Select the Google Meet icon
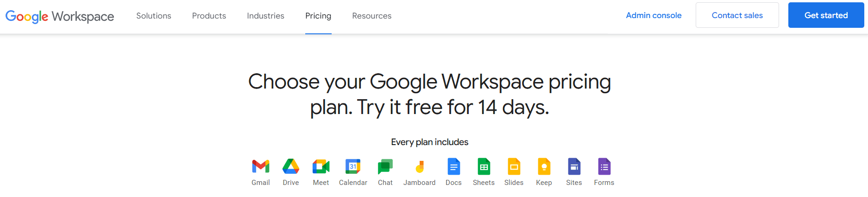 click(x=321, y=166)
